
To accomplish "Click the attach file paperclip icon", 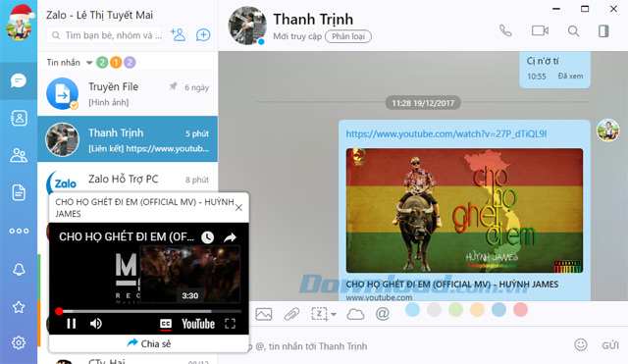I will pyautogui.click(x=291, y=314).
